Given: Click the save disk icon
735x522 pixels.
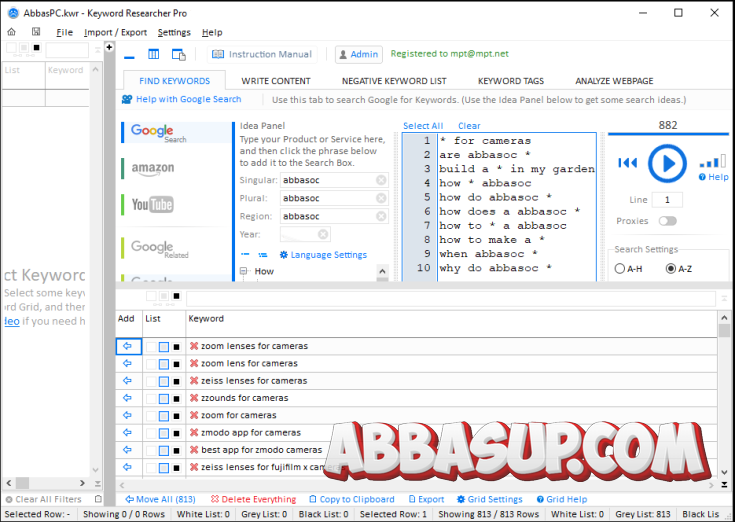Looking at the screenshot, I should [36, 32].
